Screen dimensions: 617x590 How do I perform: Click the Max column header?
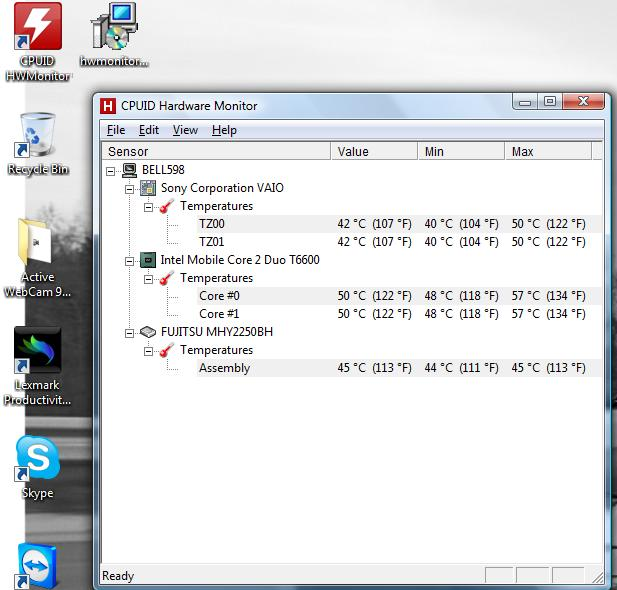point(548,152)
